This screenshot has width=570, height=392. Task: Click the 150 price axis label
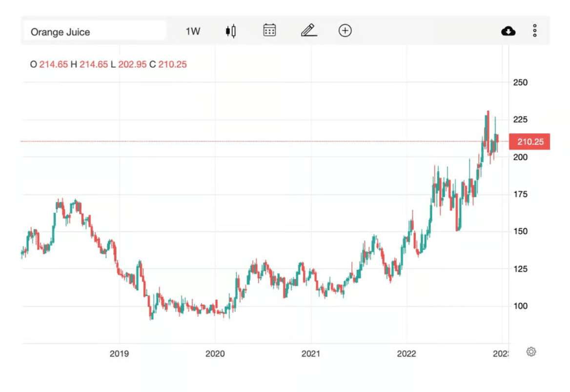(x=520, y=232)
